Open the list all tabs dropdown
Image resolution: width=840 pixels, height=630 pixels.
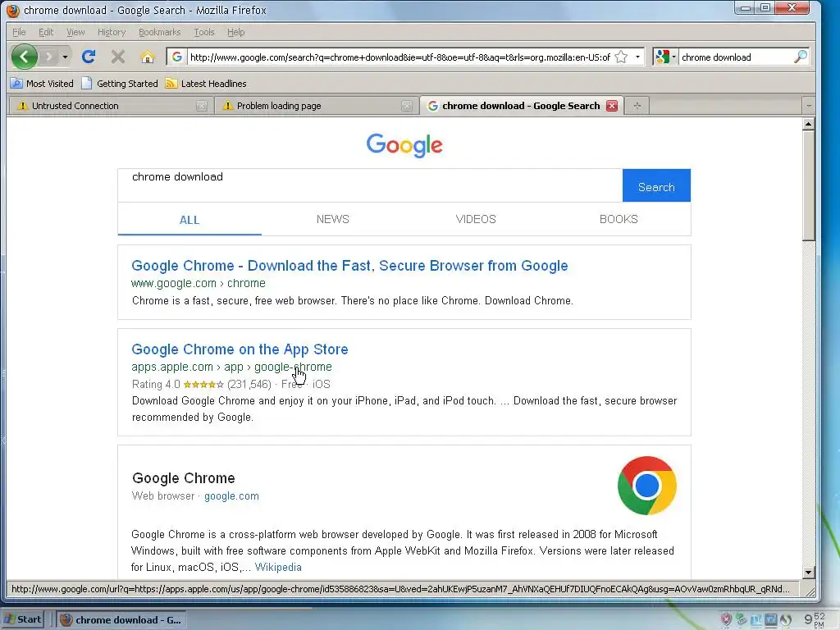coord(809,106)
